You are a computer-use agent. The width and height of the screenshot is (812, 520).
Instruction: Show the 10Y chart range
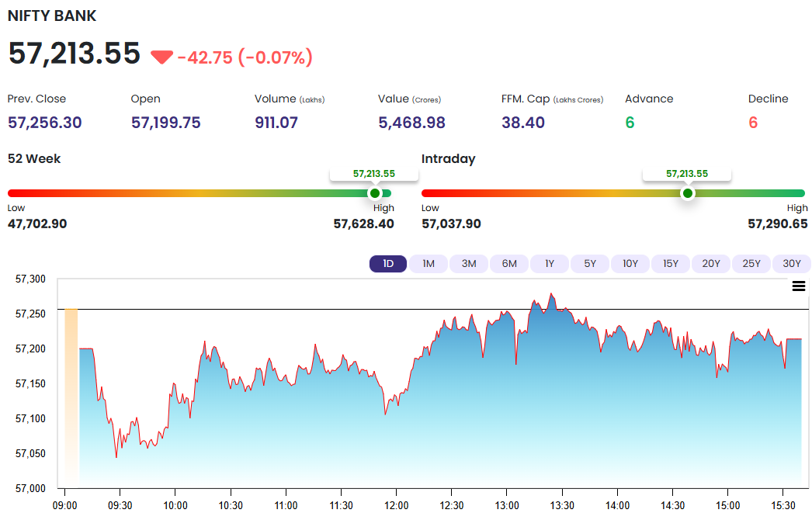point(630,264)
